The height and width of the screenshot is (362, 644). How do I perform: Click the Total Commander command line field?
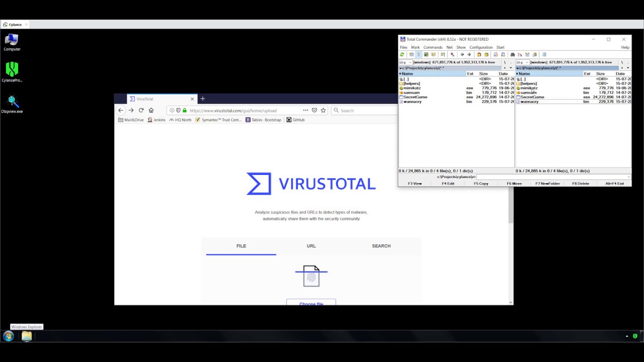pyautogui.click(x=553, y=177)
